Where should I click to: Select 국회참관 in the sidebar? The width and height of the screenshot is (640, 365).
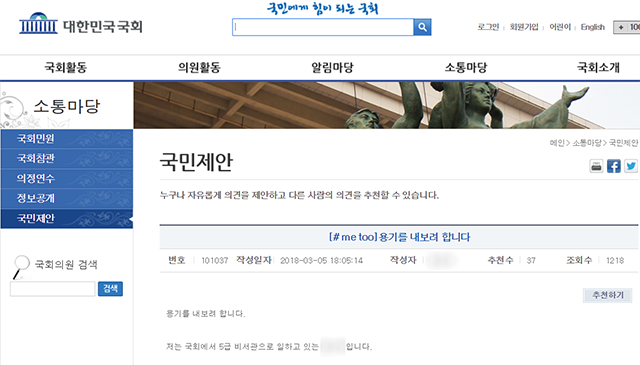67,158
